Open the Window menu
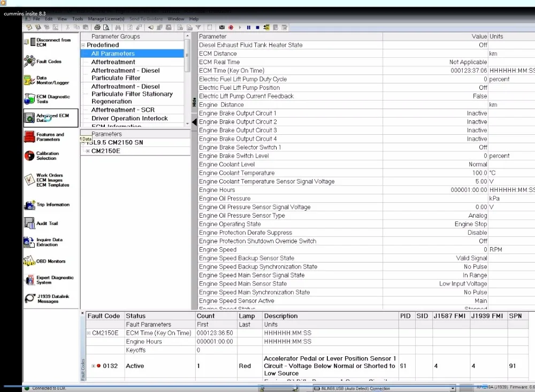 (x=175, y=19)
